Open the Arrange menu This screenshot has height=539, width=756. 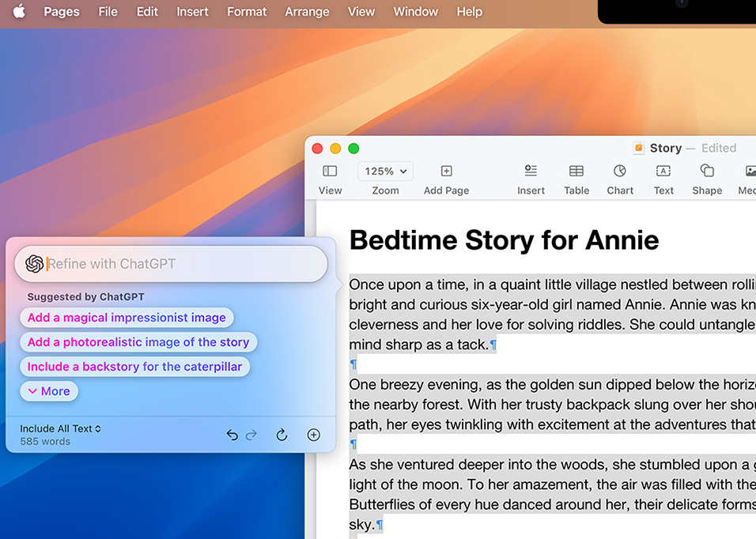coord(307,12)
